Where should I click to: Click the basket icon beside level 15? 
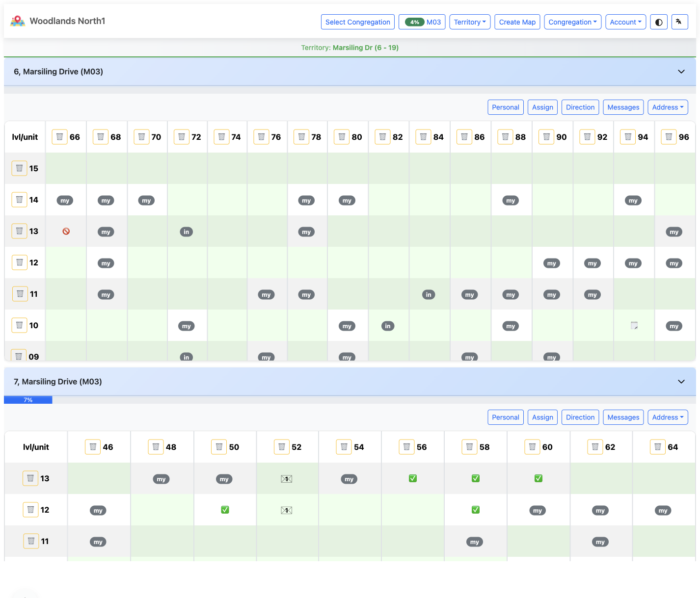coord(19,168)
